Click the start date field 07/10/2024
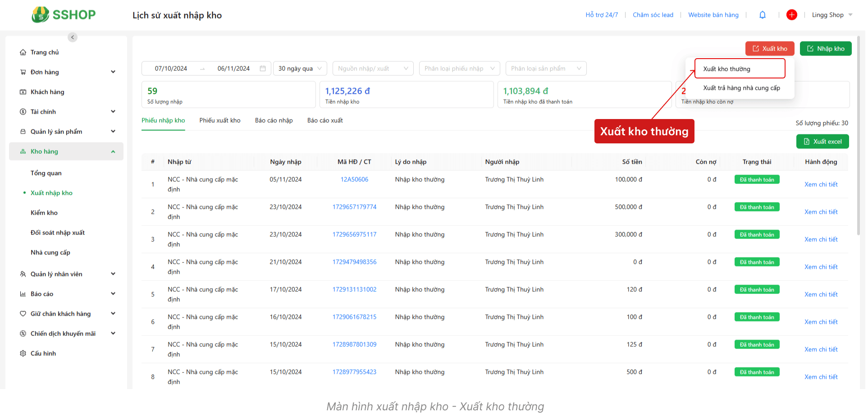Screen dimensions: 868x413 (x=171, y=69)
